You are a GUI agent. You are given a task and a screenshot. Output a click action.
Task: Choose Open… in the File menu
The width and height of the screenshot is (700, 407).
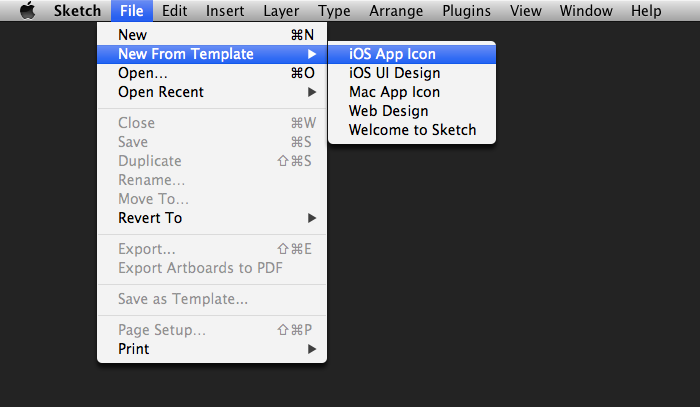click(x=212, y=73)
